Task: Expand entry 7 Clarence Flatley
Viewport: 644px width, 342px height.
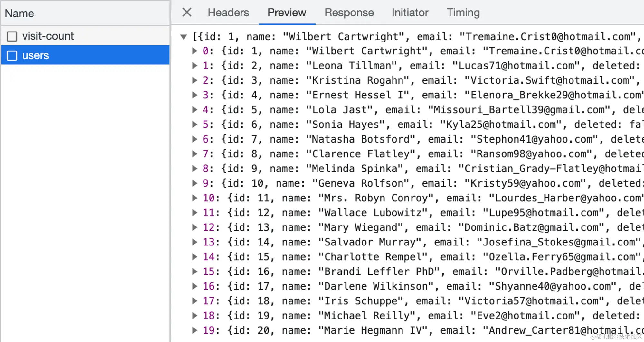Action: coord(194,154)
